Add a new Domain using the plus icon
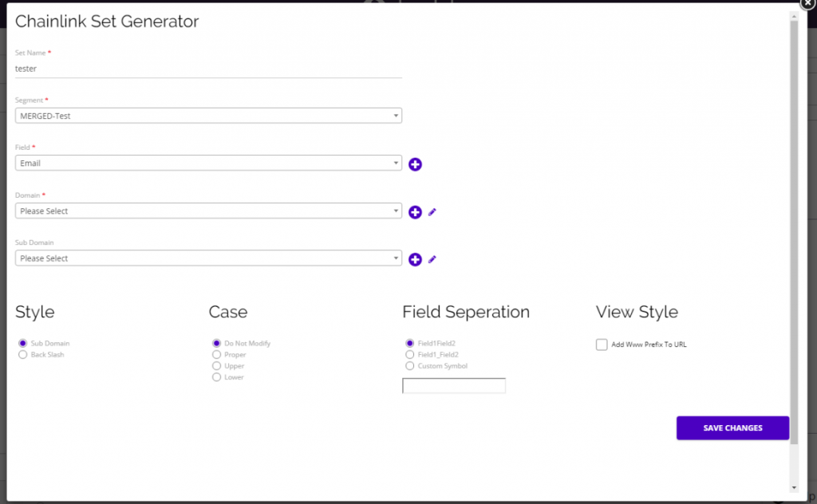 [415, 212]
